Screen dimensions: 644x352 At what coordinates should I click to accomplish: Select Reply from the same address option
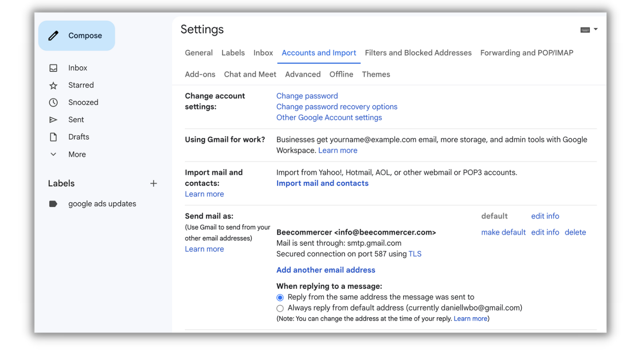[280, 298]
